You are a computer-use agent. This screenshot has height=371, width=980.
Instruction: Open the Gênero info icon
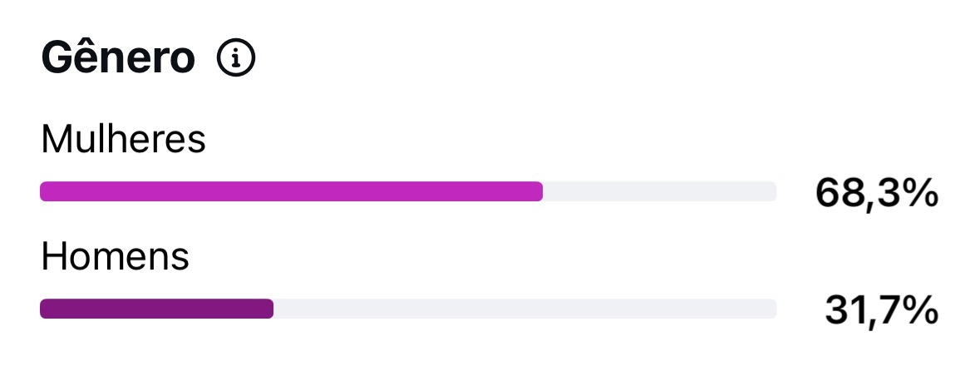click(x=235, y=58)
